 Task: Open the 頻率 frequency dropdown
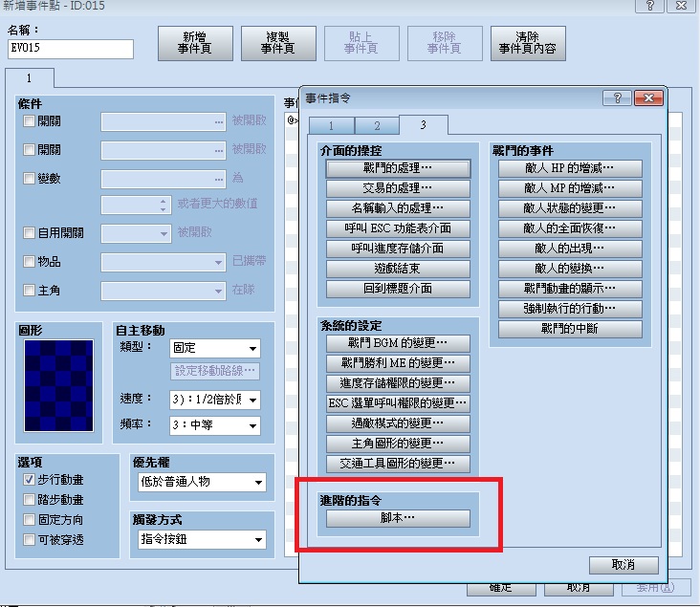coord(215,425)
